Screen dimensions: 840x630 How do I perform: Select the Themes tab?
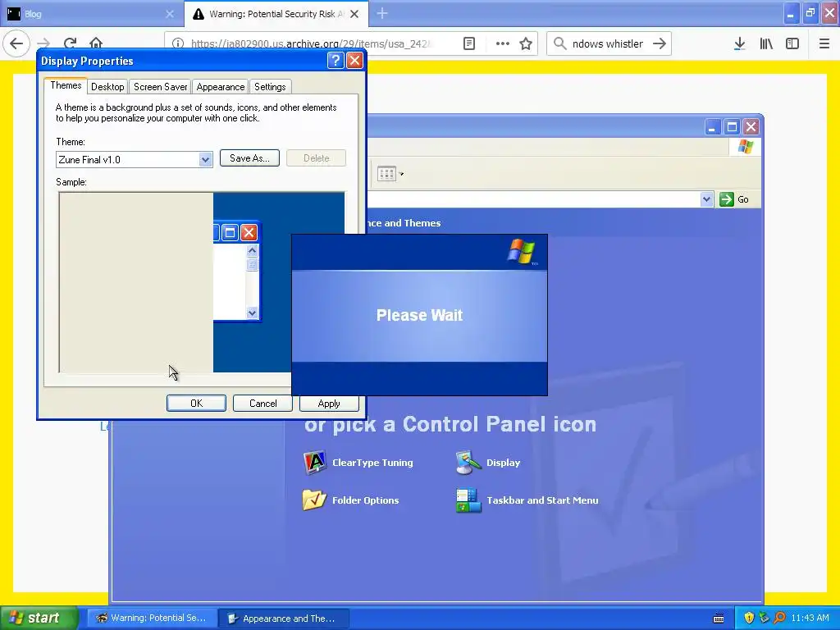66,85
